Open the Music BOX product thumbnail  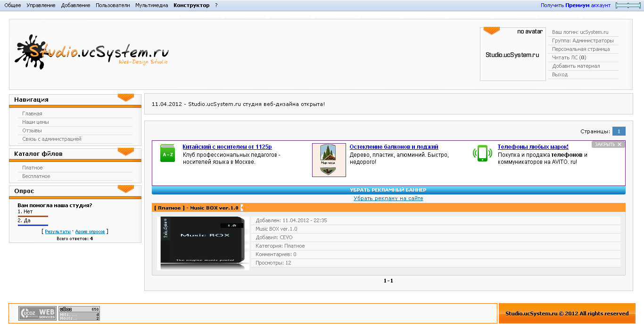point(203,243)
